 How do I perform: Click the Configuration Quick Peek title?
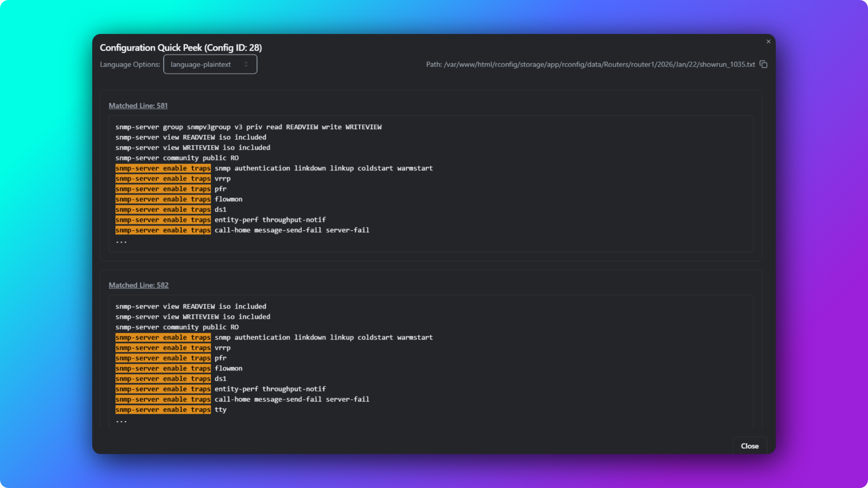(x=181, y=47)
